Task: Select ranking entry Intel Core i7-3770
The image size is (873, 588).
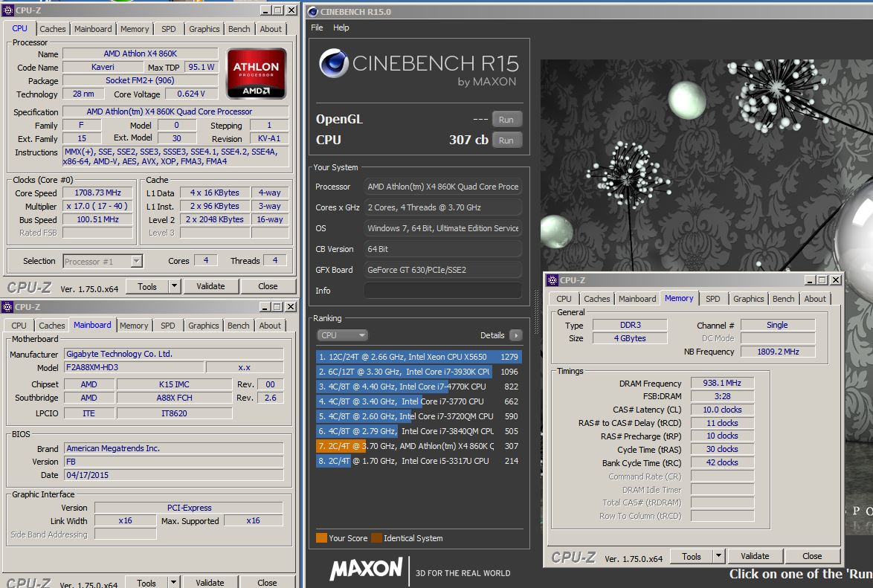Action: (418, 401)
